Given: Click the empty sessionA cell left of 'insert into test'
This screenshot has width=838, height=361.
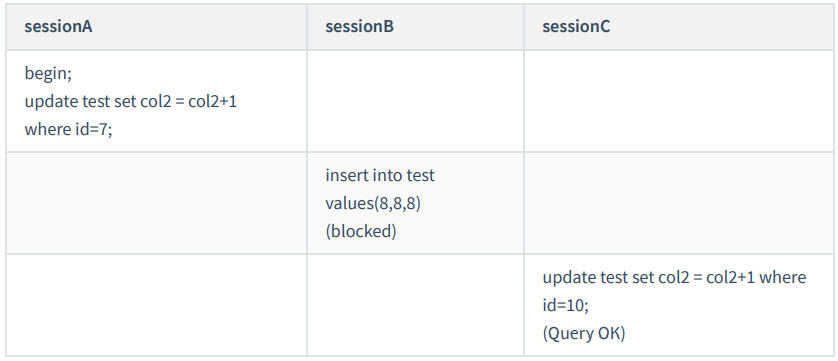Looking at the screenshot, I should [156, 203].
